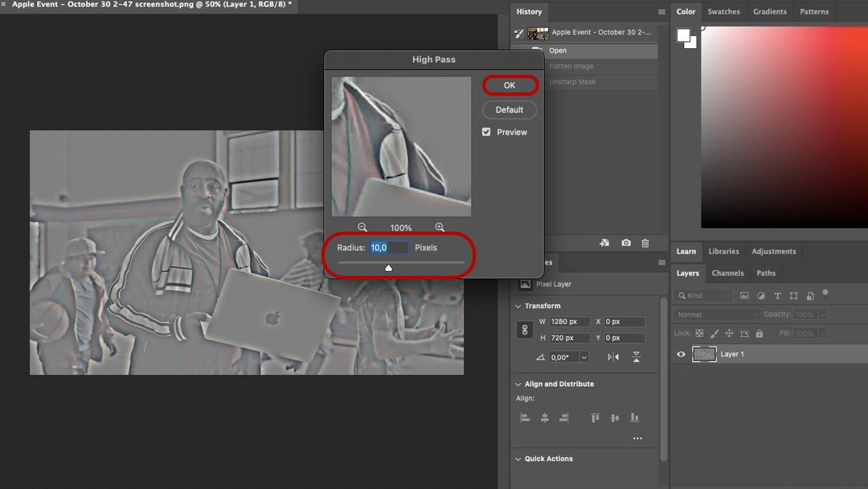Switch to the Channels tab
The height and width of the screenshot is (489, 868).
pyautogui.click(x=727, y=273)
